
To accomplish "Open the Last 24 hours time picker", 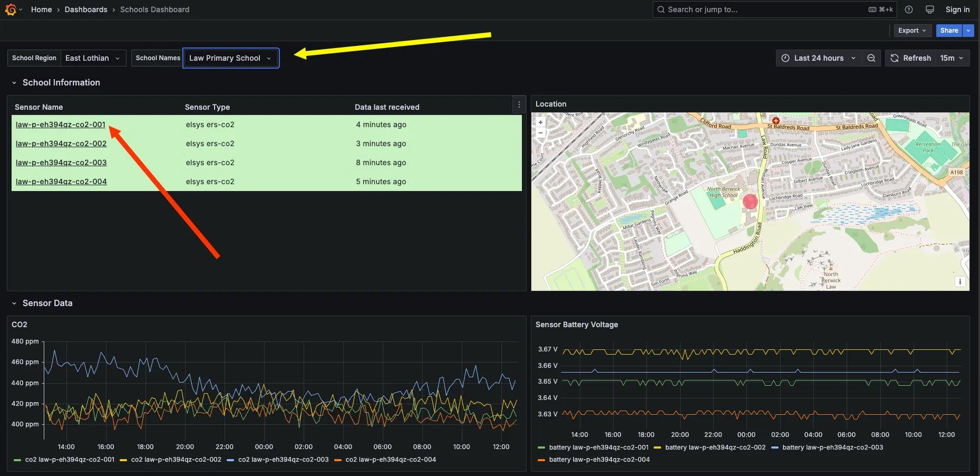I will pyautogui.click(x=819, y=58).
